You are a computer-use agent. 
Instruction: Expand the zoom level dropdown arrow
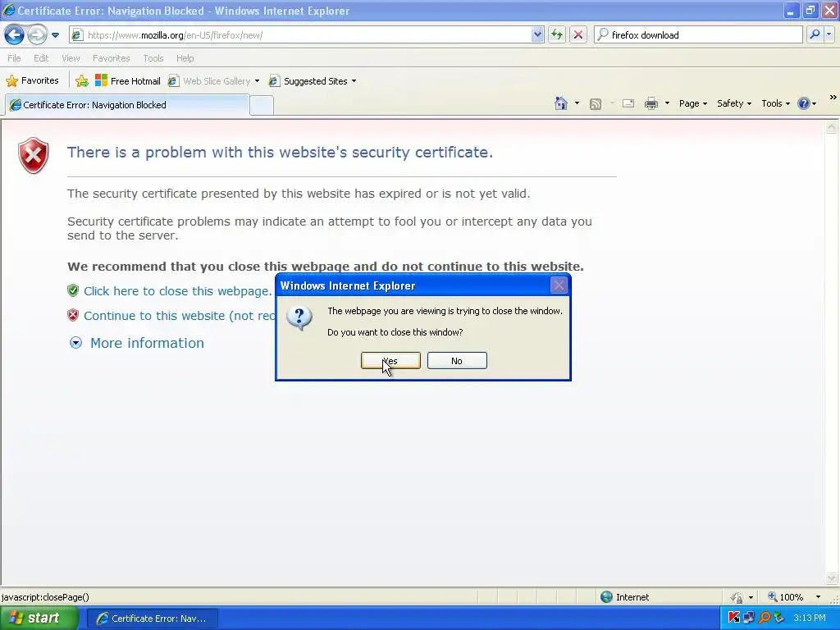tap(818, 597)
